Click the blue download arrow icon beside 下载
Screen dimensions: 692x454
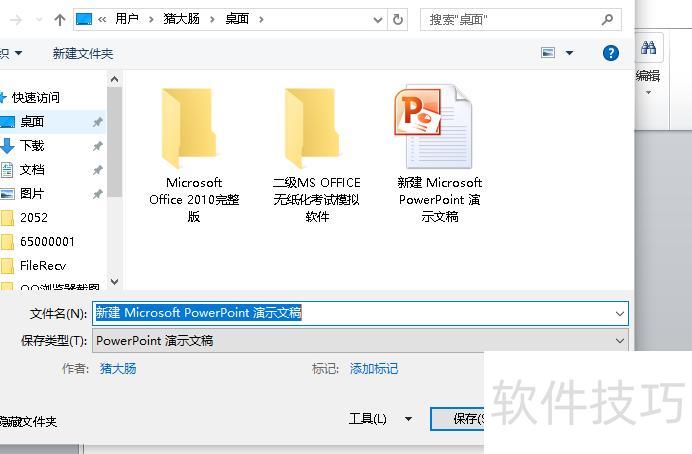[x=7, y=146]
